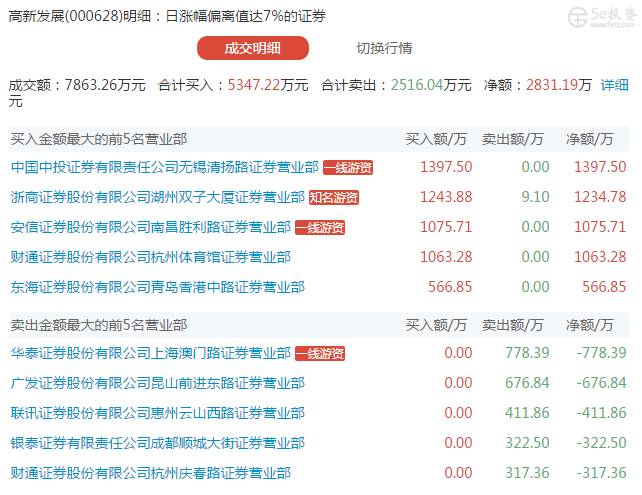Click net amount -411.86 for 联讯证券
The width and height of the screenshot is (642, 495).
tap(601, 413)
